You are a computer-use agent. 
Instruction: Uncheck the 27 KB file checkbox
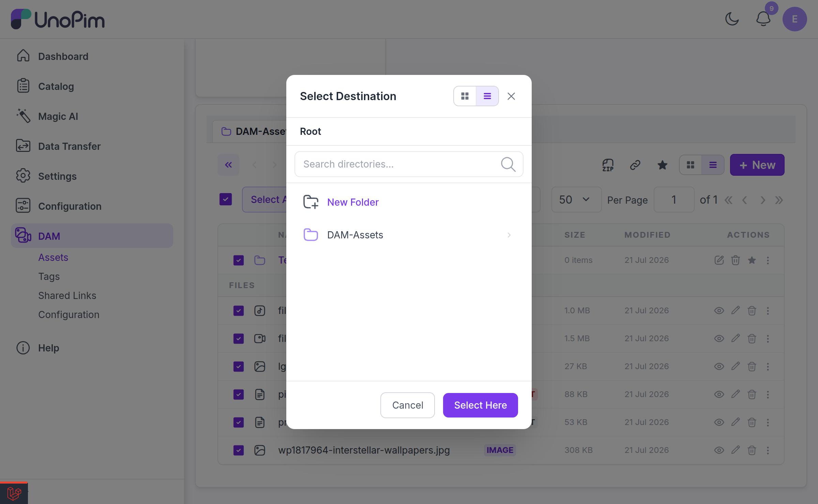click(x=239, y=366)
